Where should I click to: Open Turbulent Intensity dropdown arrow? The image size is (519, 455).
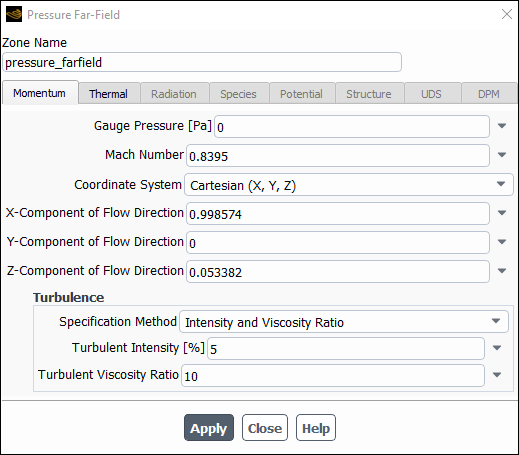point(497,348)
